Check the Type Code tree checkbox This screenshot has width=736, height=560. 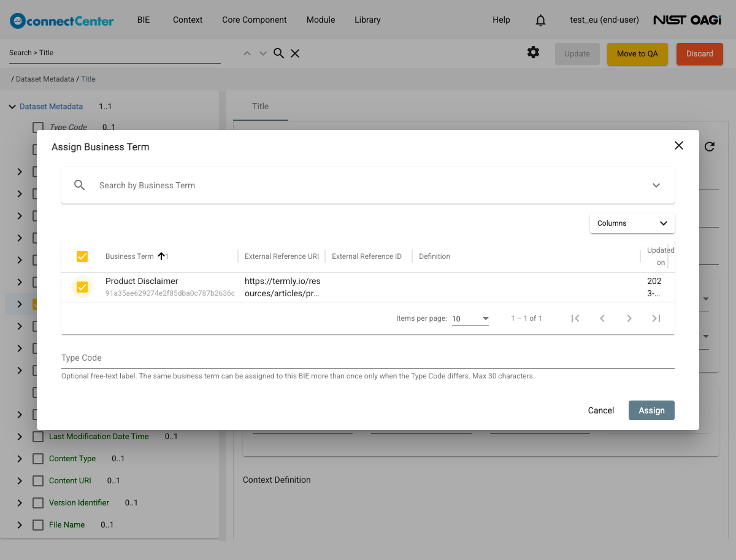pos(38,128)
